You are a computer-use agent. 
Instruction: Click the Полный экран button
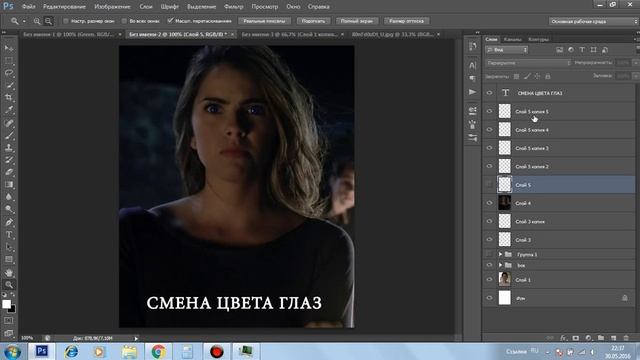click(x=357, y=21)
